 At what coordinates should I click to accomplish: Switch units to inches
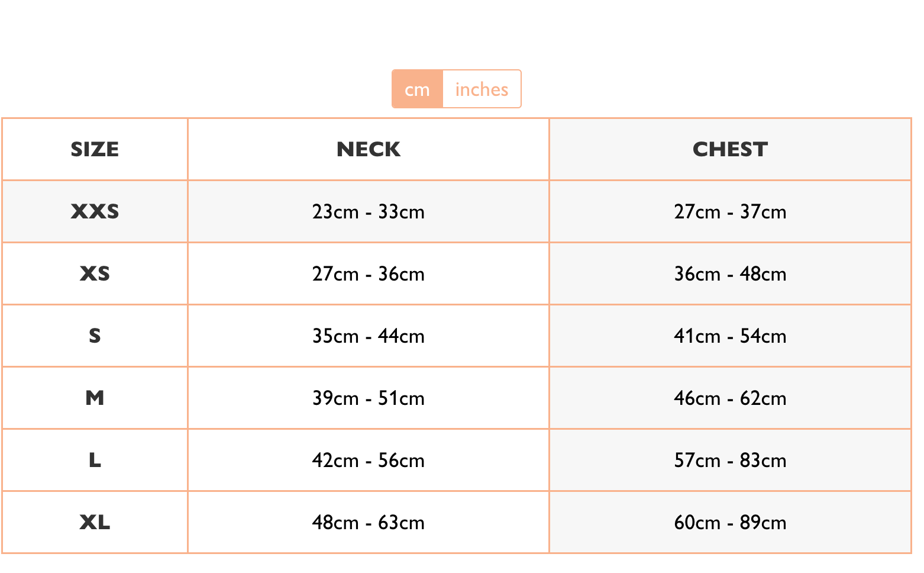[x=482, y=89]
